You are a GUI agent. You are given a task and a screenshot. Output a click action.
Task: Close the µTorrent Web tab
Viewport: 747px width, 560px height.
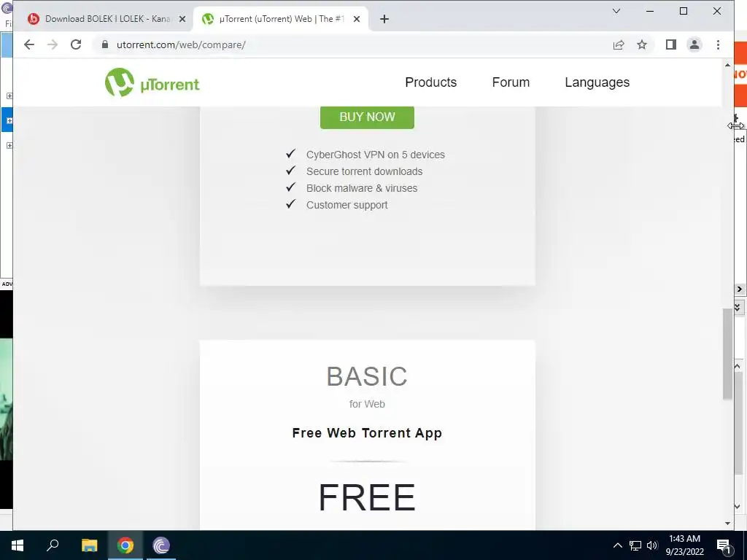tap(357, 19)
